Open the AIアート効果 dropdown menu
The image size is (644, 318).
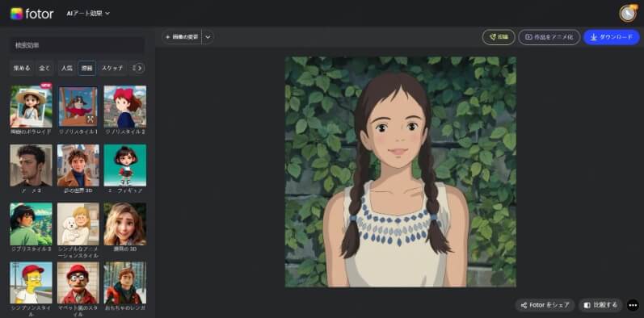point(88,14)
